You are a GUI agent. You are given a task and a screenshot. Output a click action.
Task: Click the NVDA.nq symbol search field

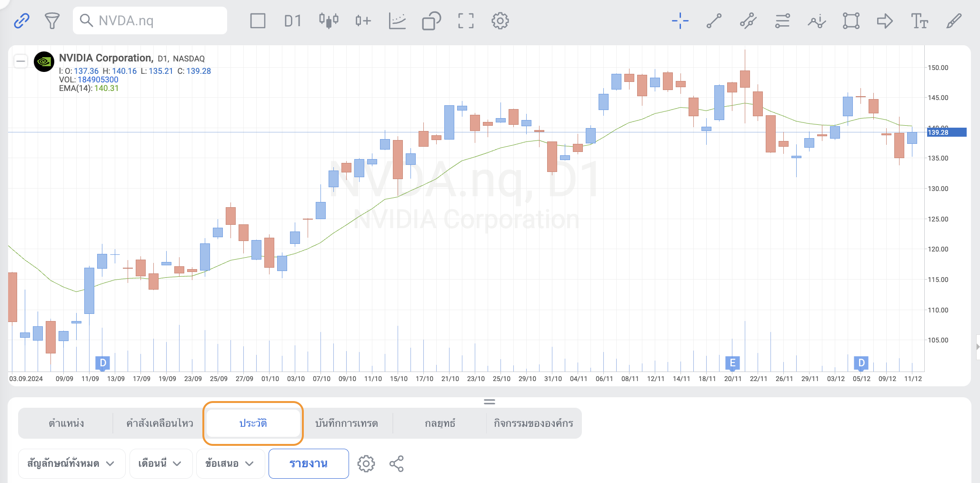tap(150, 20)
